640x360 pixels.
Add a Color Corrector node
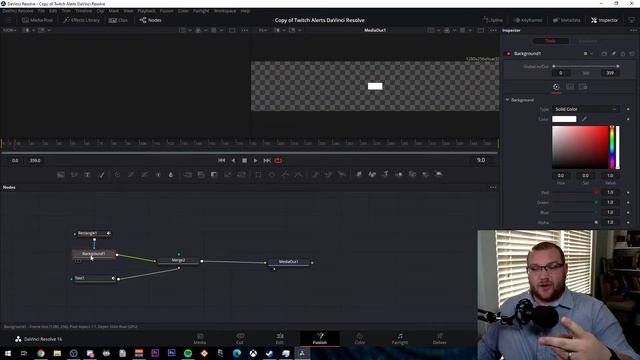(117, 175)
